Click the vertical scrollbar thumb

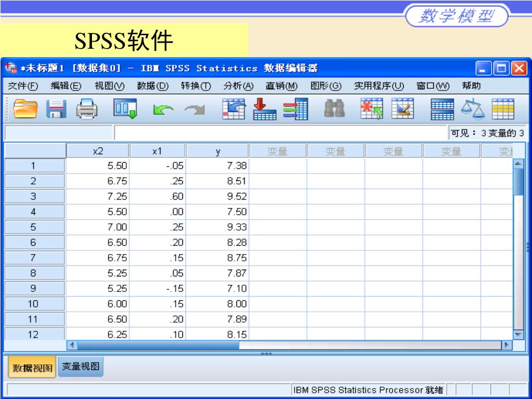[518, 181]
